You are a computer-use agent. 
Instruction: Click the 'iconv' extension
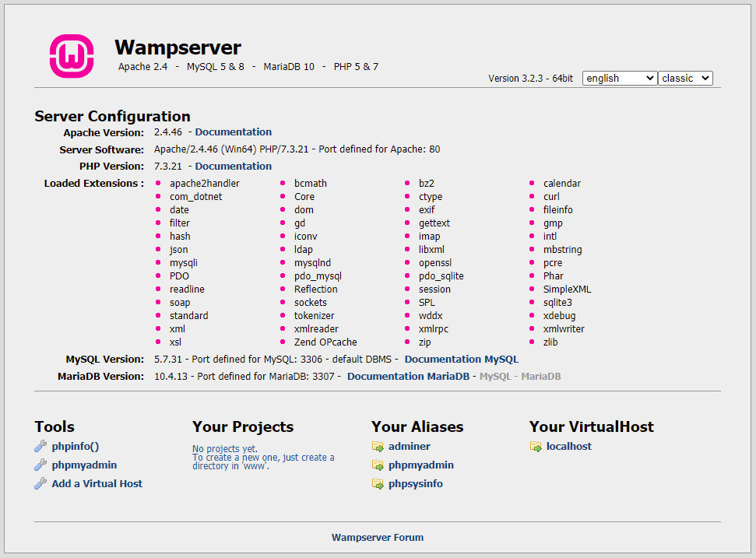click(306, 237)
